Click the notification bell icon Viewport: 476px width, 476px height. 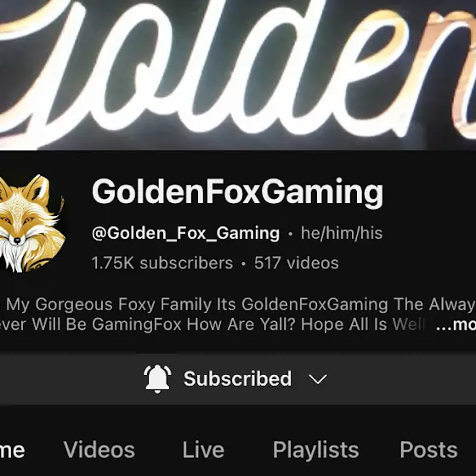[157, 379]
